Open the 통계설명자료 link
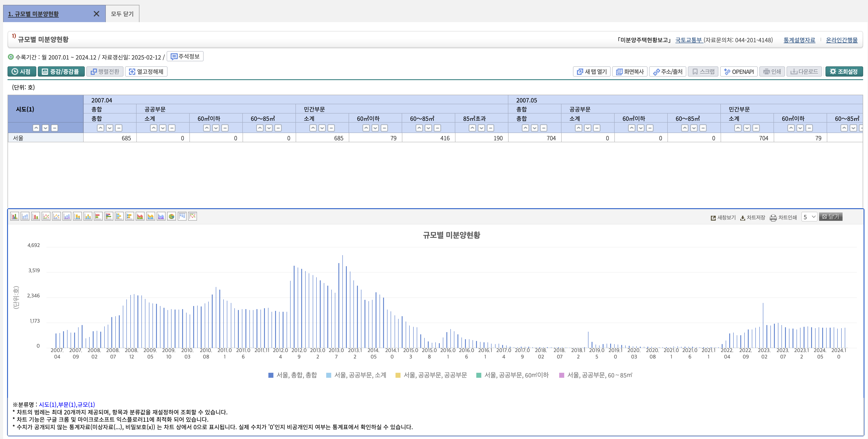The image size is (868, 439). [x=799, y=40]
